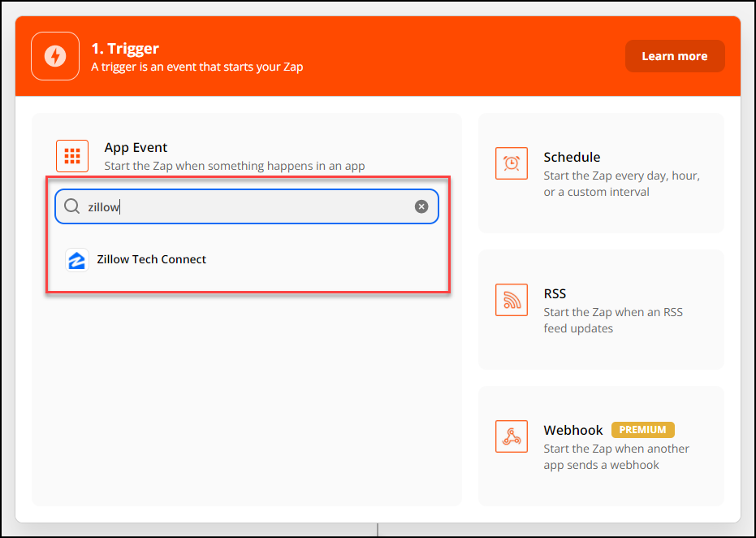Clear the search field with the X icon

421,206
